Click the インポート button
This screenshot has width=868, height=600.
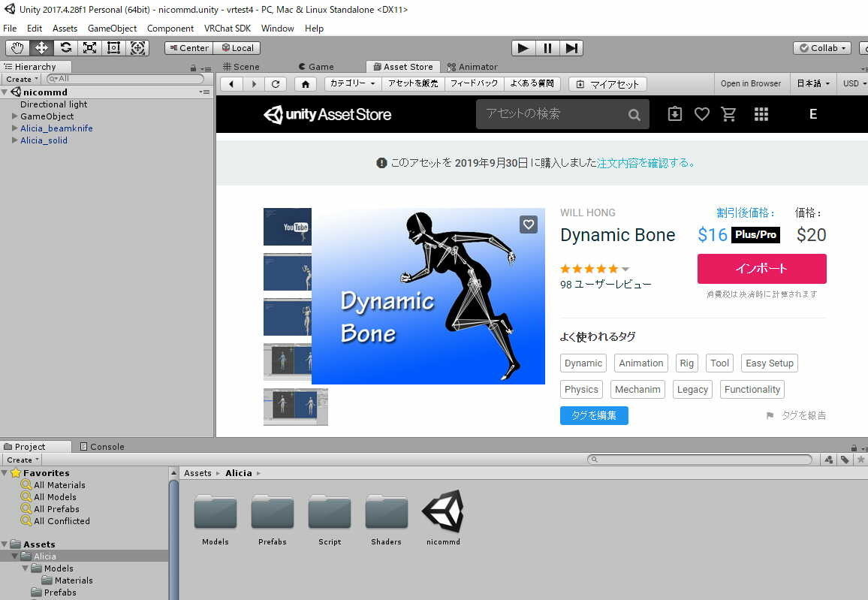click(x=761, y=268)
